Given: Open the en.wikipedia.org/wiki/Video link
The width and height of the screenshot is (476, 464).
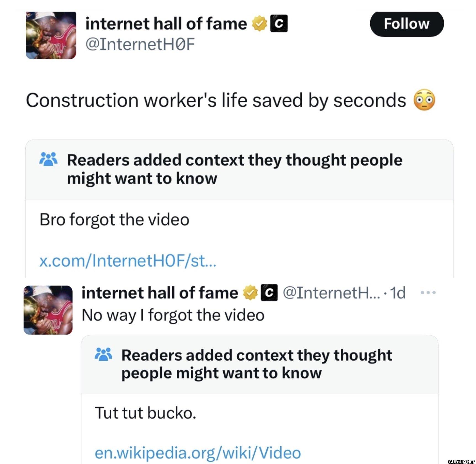Looking at the screenshot, I should (198, 453).
